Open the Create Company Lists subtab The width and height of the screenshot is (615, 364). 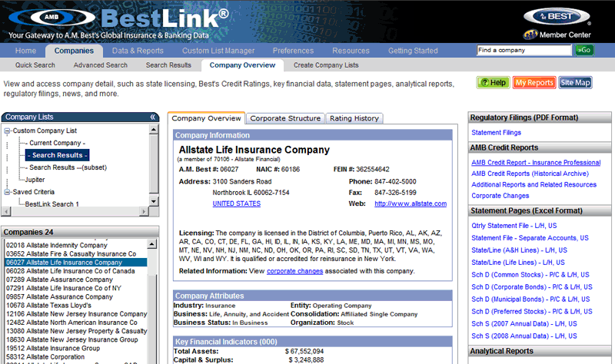click(326, 65)
